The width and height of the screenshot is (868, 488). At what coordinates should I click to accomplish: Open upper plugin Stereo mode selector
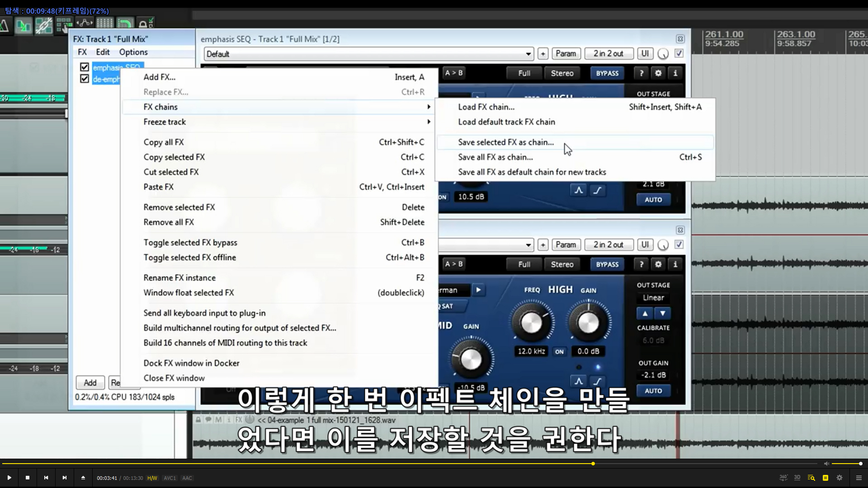pos(562,73)
